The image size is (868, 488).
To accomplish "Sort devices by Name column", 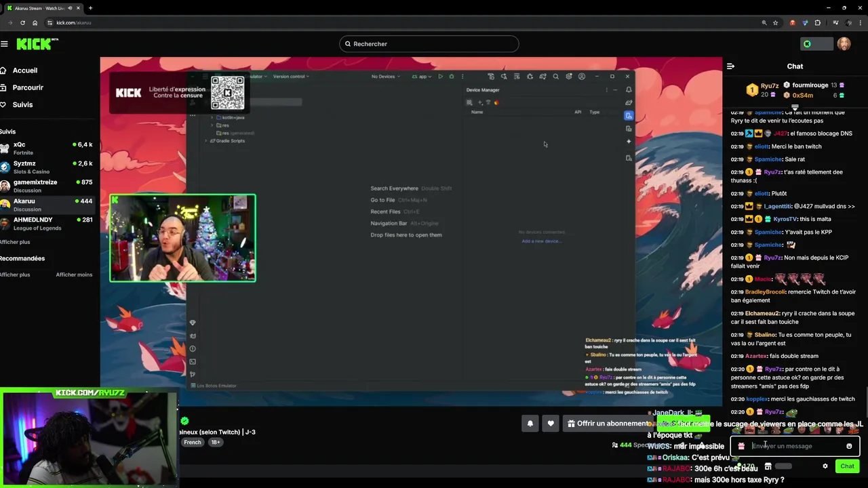I will tap(477, 112).
